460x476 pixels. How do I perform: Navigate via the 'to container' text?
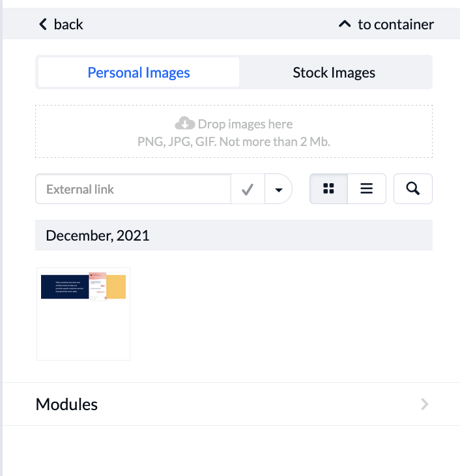pyautogui.click(x=395, y=25)
